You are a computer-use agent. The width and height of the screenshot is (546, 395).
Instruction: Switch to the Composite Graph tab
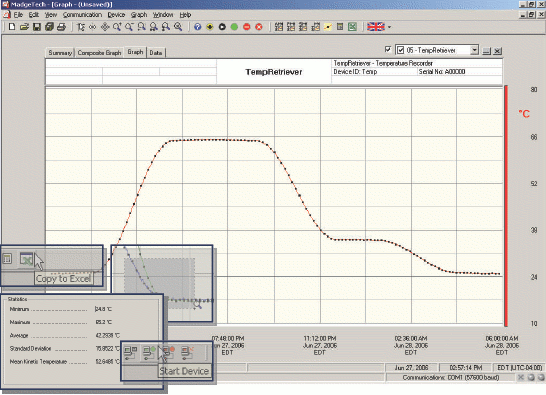pyautogui.click(x=99, y=53)
